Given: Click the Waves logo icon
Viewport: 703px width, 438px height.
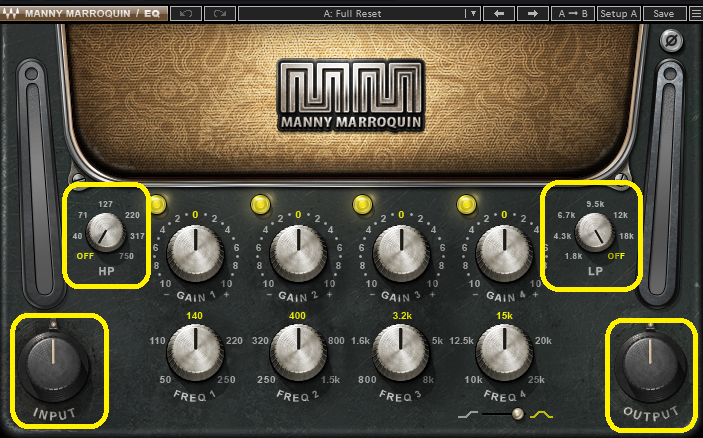Looking at the screenshot, I should [12, 13].
